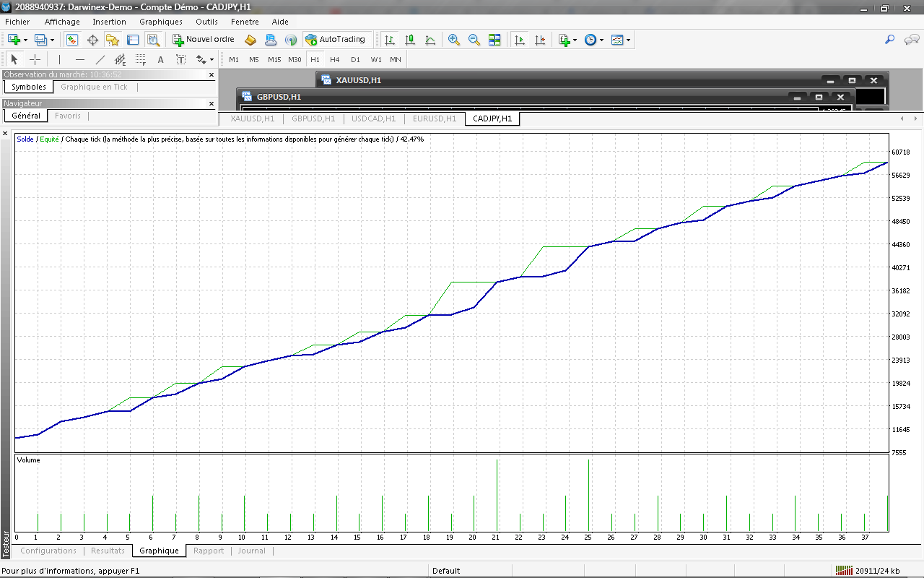Zoom in on the chart
924x578 pixels.
(x=454, y=40)
